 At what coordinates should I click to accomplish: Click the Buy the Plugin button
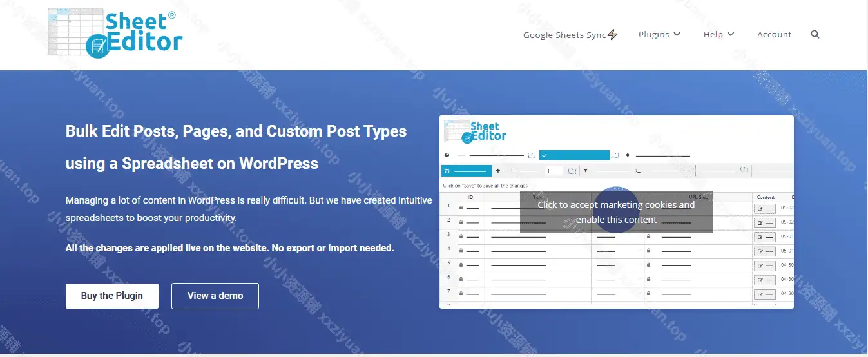(112, 296)
